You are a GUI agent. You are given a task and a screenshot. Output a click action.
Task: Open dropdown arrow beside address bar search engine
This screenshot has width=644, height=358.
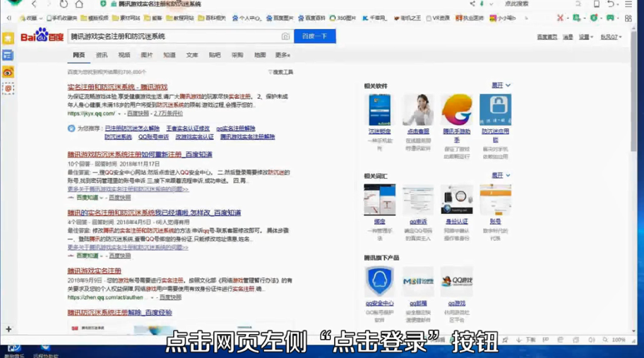491,4
